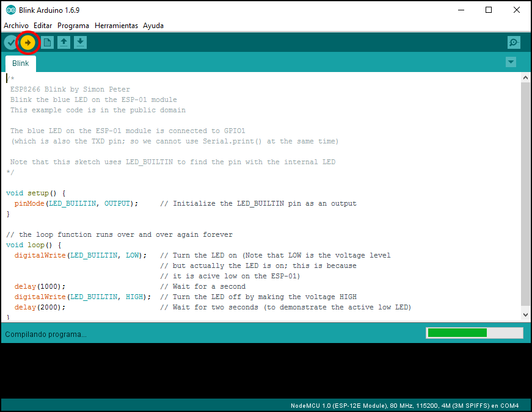The width and height of the screenshot is (532, 412).
Task: Click the pinMode(LED_BUILTIN, OUTPUT) statement
Action: click(x=76, y=203)
